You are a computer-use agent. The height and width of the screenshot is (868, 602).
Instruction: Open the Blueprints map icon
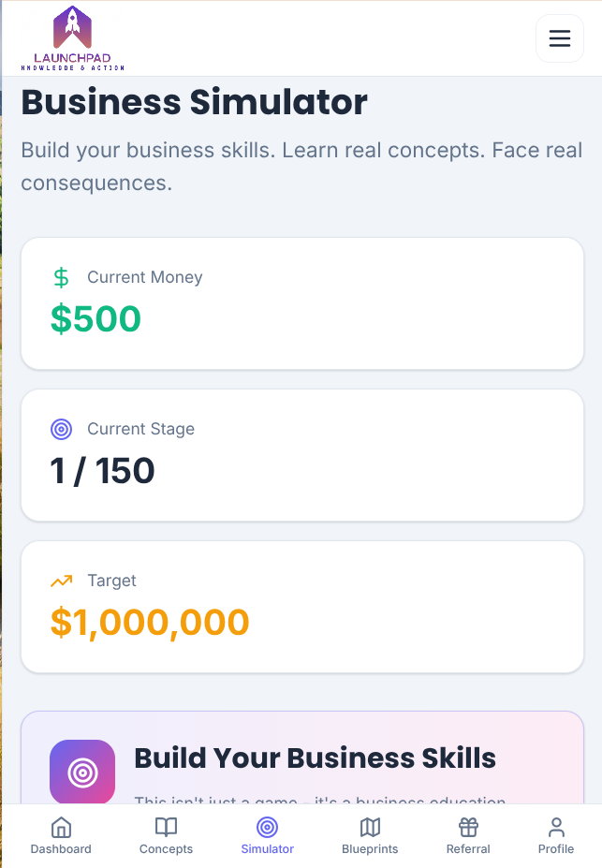point(370,828)
